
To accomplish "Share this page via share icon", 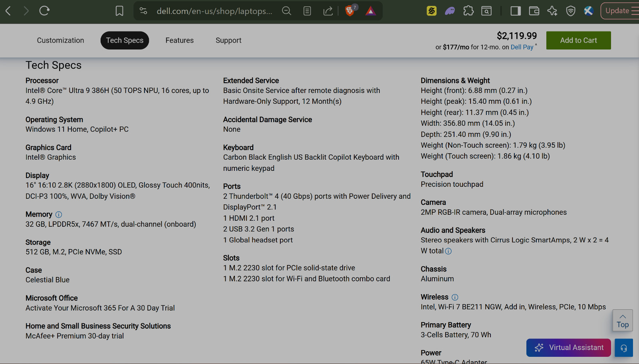I will pyautogui.click(x=328, y=11).
